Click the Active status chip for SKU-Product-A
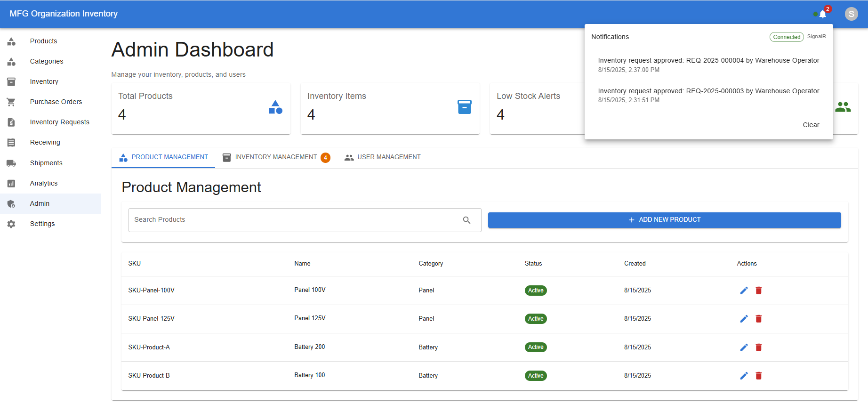The image size is (868, 404). 536,347
